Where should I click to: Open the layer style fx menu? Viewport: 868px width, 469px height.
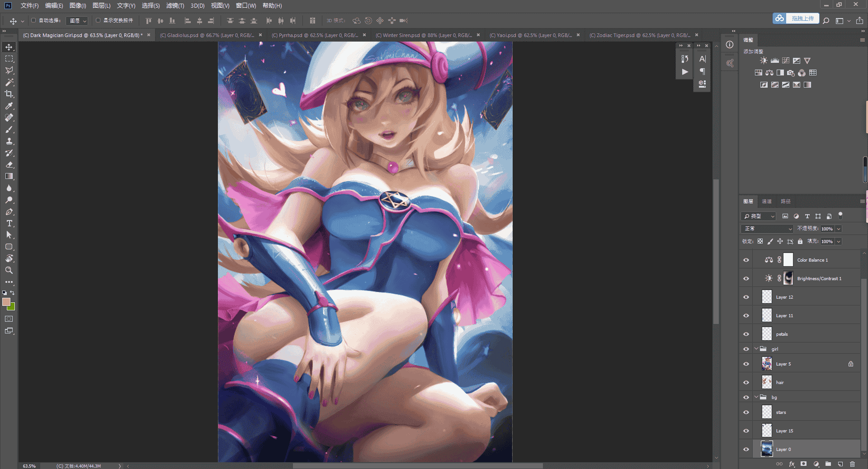792,464
